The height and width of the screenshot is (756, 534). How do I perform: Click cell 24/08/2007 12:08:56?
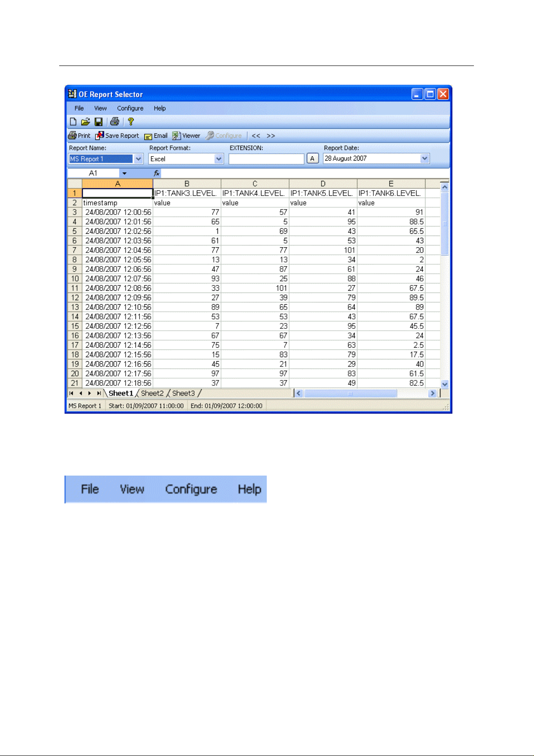pyautogui.click(x=117, y=288)
